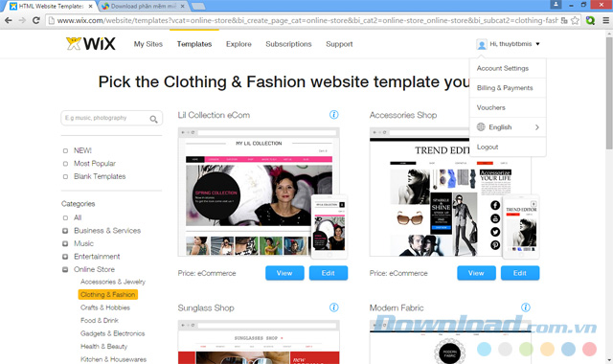Open the Chrome menu
Screen dimensions: 613x364
pyautogui.click(x=605, y=20)
